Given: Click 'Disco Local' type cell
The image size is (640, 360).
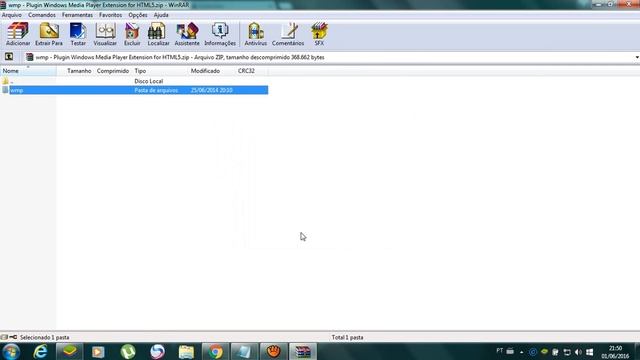Looking at the screenshot, I should click(x=149, y=81).
